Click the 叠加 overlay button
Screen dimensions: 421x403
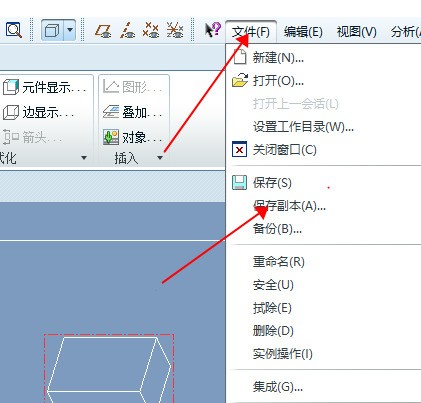click(133, 113)
